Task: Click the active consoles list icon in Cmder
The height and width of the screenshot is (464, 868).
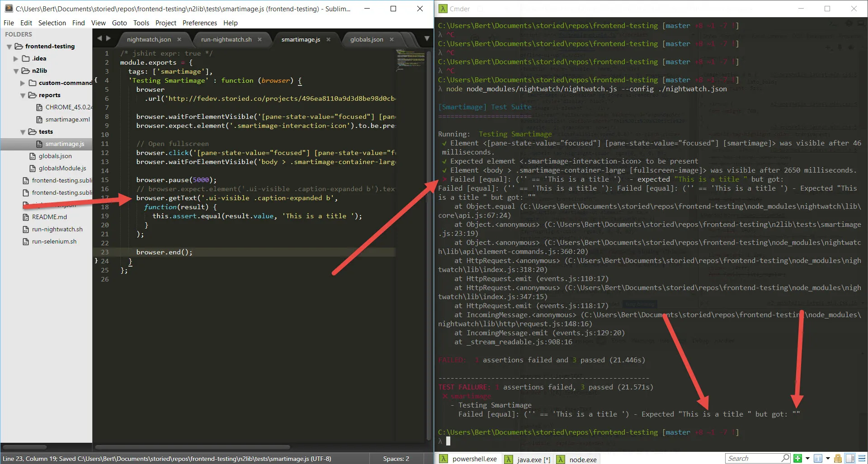Action: click(x=818, y=458)
